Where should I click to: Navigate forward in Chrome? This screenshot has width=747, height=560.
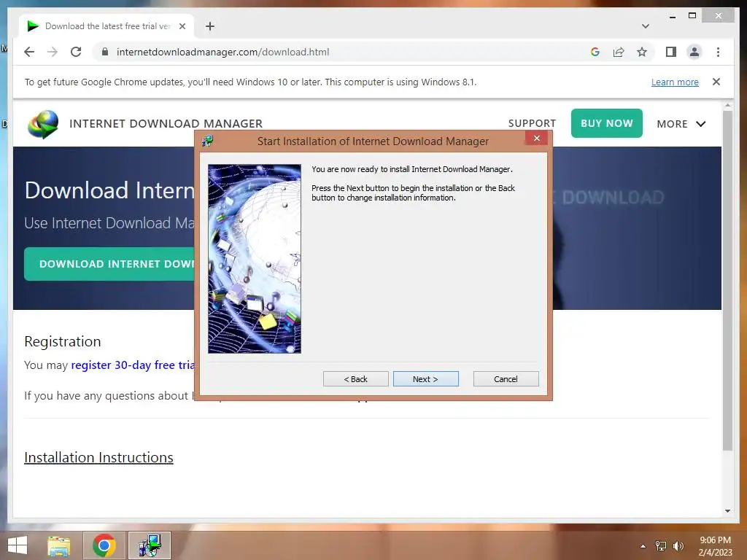pos(53,52)
